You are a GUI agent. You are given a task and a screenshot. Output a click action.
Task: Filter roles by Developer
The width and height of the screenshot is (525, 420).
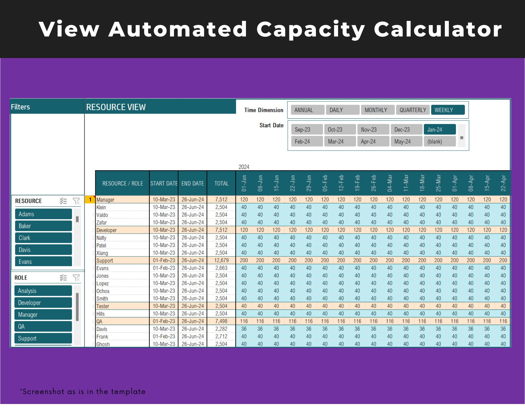[x=43, y=303]
